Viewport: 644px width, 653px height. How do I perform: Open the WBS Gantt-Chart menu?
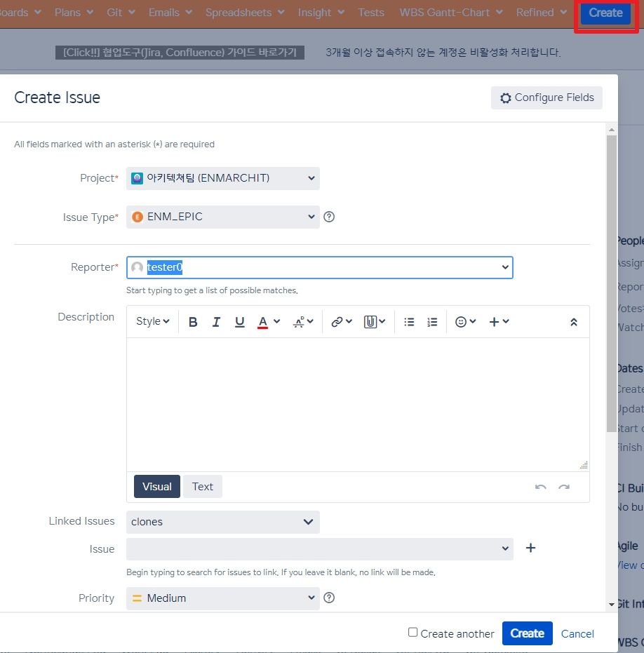(451, 13)
